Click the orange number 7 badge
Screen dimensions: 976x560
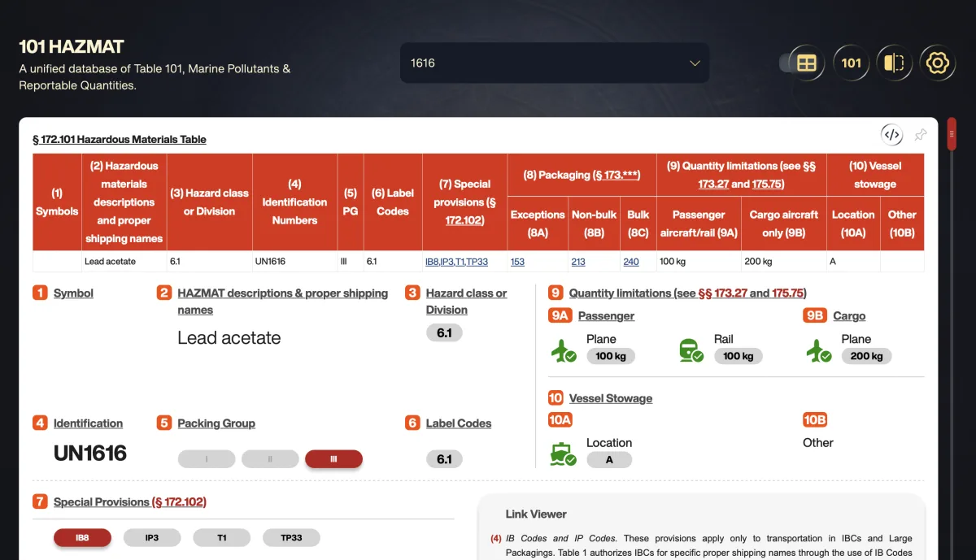click(40, 501)
